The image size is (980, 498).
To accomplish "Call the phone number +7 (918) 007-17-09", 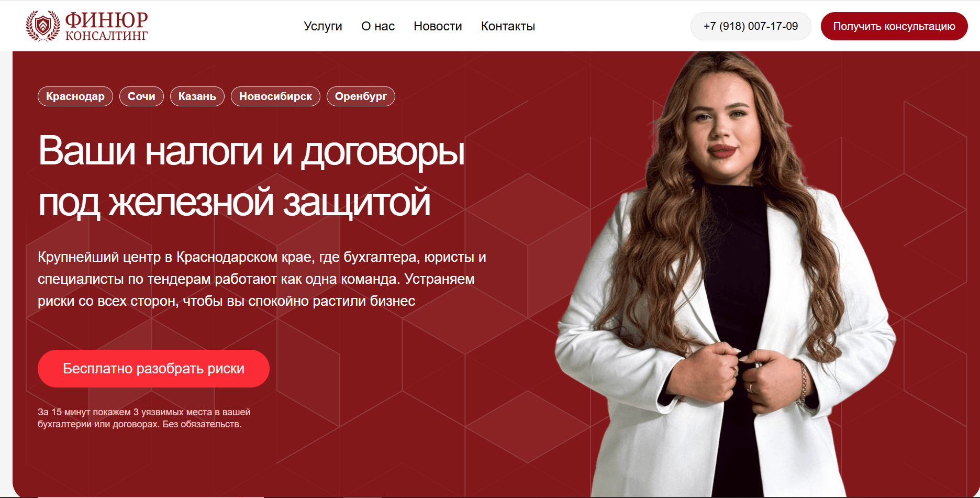I will [x=751, y=26].
